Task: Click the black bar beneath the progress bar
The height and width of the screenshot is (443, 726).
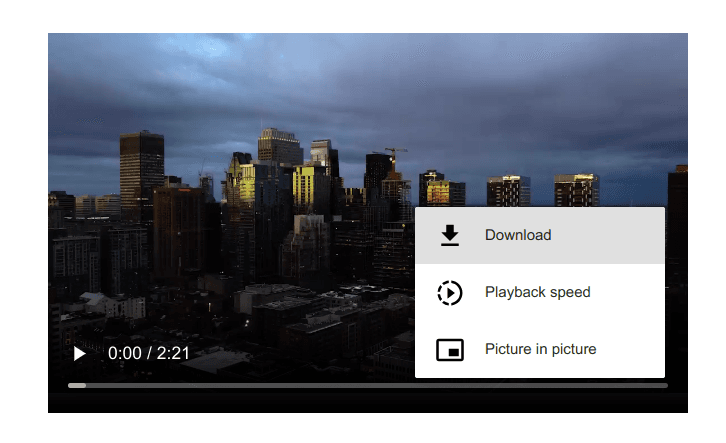Action: pos(368,402)
